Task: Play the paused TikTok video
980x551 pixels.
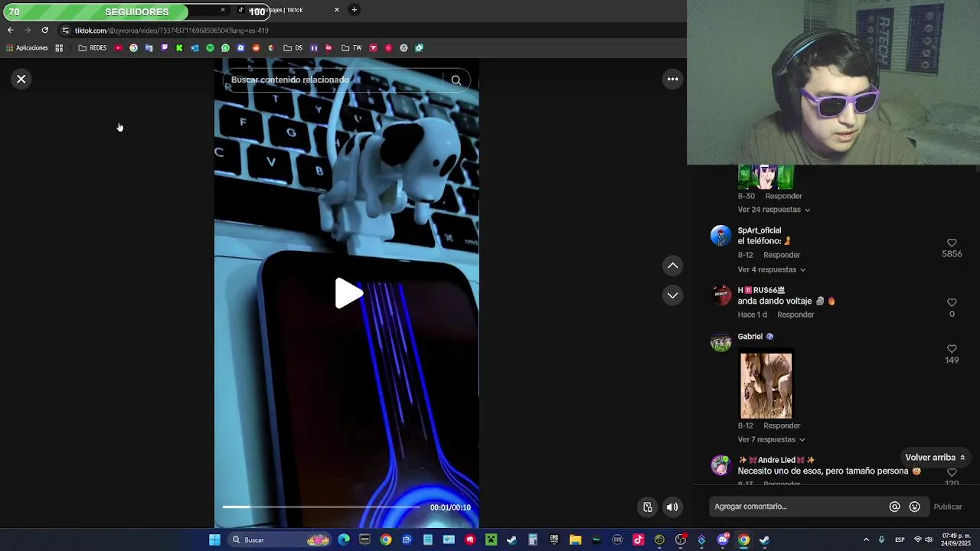Action: (348, 294)
